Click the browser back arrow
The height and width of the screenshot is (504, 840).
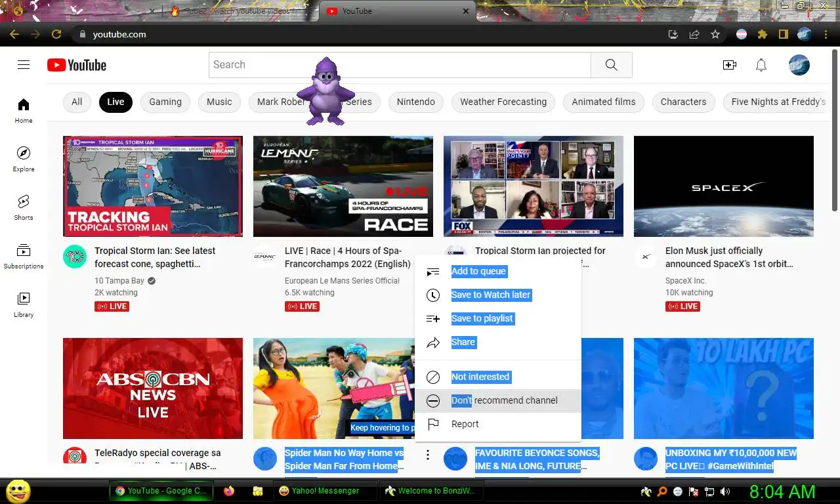(x=14, y=34)
